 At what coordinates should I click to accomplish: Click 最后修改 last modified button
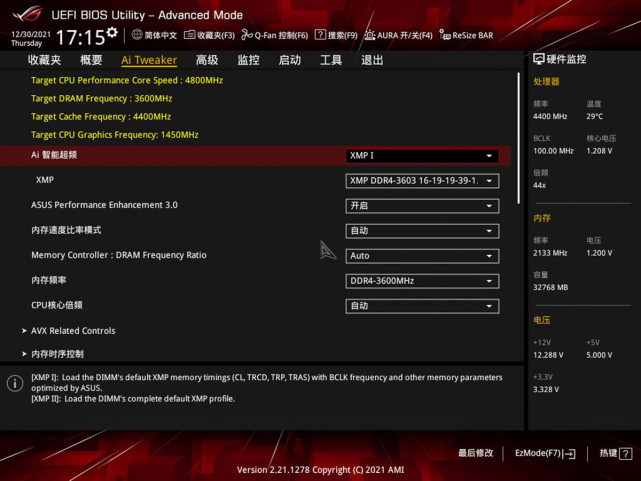475,453
